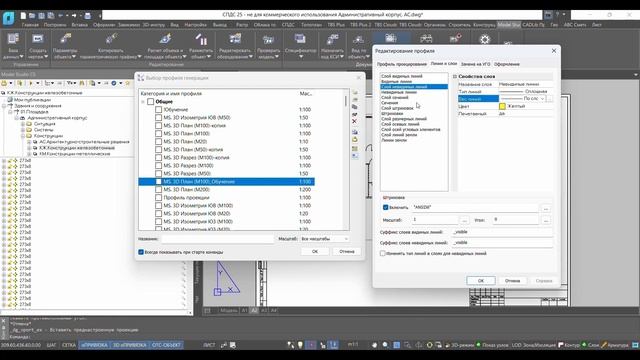The image size is (640, 360).
Task: Expand the 'Ситуация' tree folder
Action: pyautogui.click(x=23, y=124)
